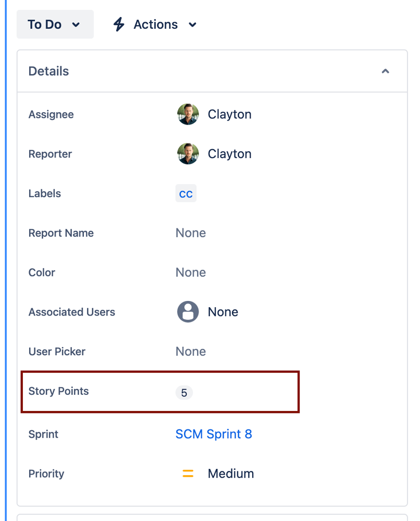Click the Reporter Clayton avatar photo

tap(188, 154)
